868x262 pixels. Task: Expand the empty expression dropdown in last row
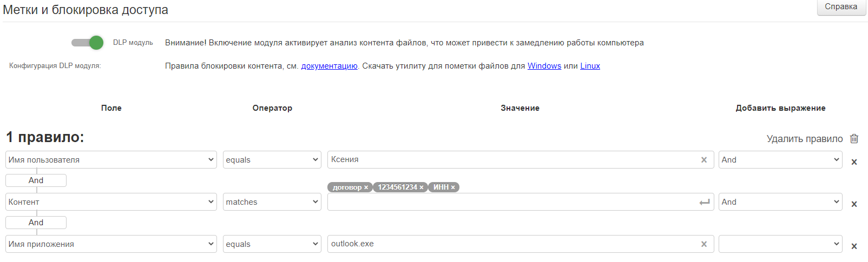point(780,244)
